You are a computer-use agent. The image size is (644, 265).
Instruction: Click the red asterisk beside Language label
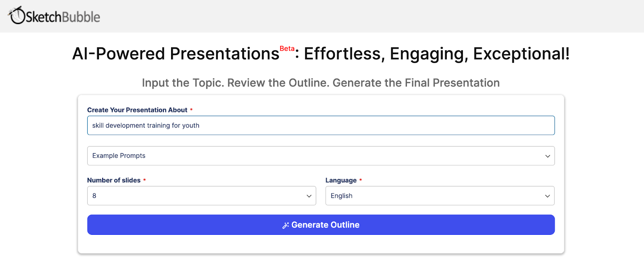(x=361, y=180)
